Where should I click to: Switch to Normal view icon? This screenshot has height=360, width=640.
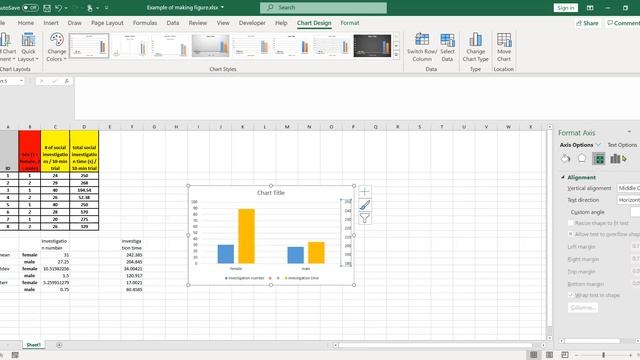click(x=533, y=355)
